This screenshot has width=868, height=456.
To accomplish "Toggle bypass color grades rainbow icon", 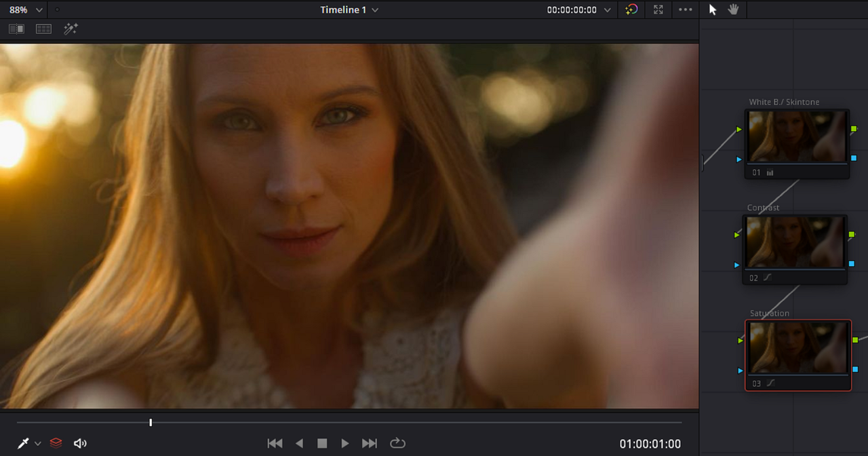I will pyautogui.click(x=631, y=10).
